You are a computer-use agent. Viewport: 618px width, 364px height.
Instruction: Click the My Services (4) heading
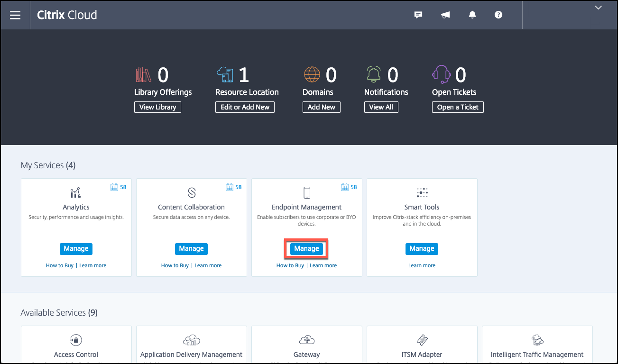[48, 165]
